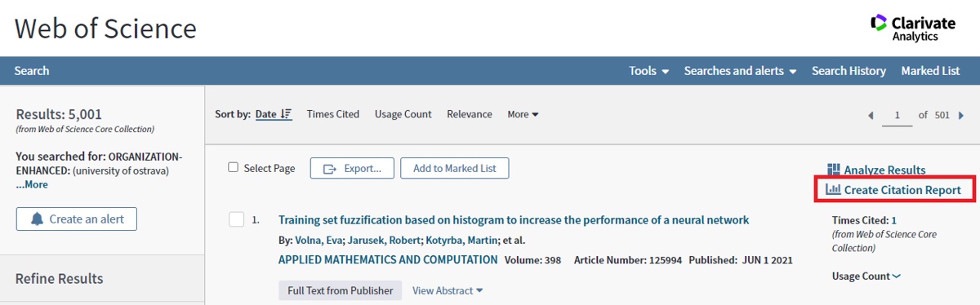
Task: Click author Jarusek, Robert
Action: pyautogui.click(x=385, y=240)
